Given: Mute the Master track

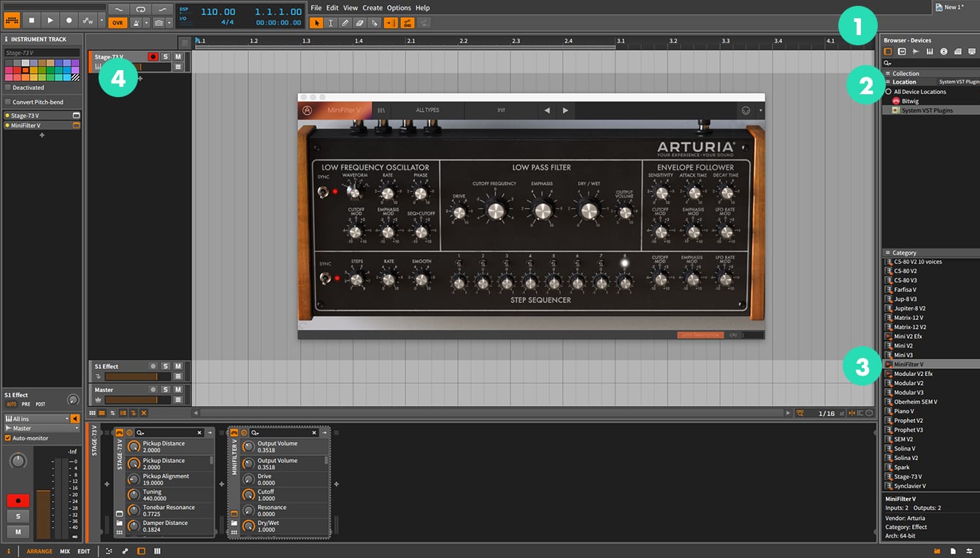Looking at the screenshot, I should coord(178,389).
